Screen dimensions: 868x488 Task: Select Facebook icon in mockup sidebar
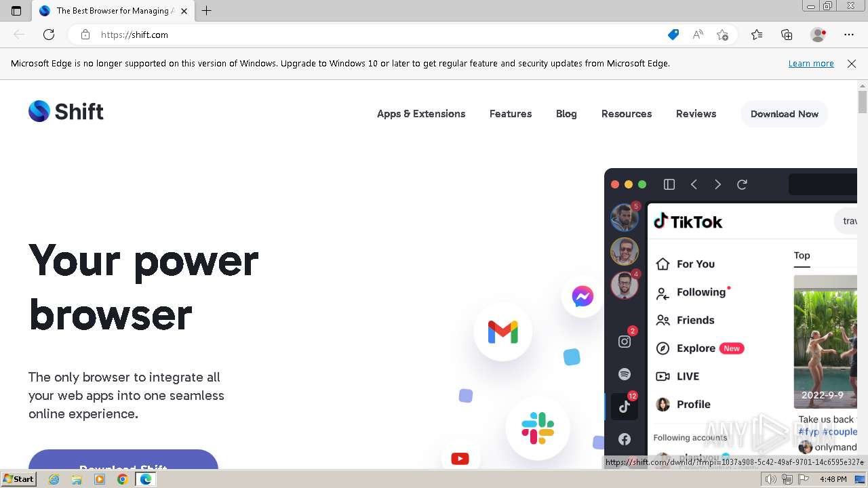pyautogui.click(x=625, y=439)
